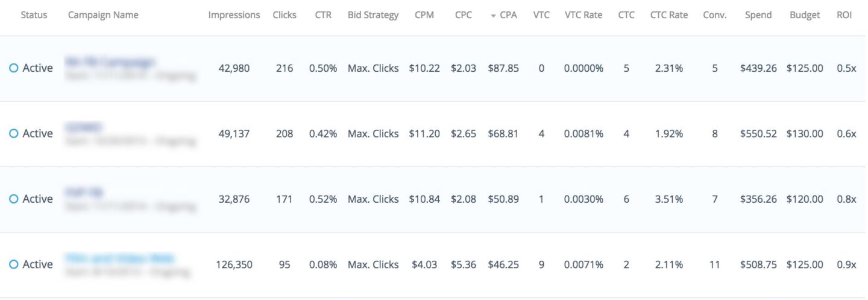This screenshot has width=868, height=300.
Task: Sort by the Spend column header
Action: 758,15
